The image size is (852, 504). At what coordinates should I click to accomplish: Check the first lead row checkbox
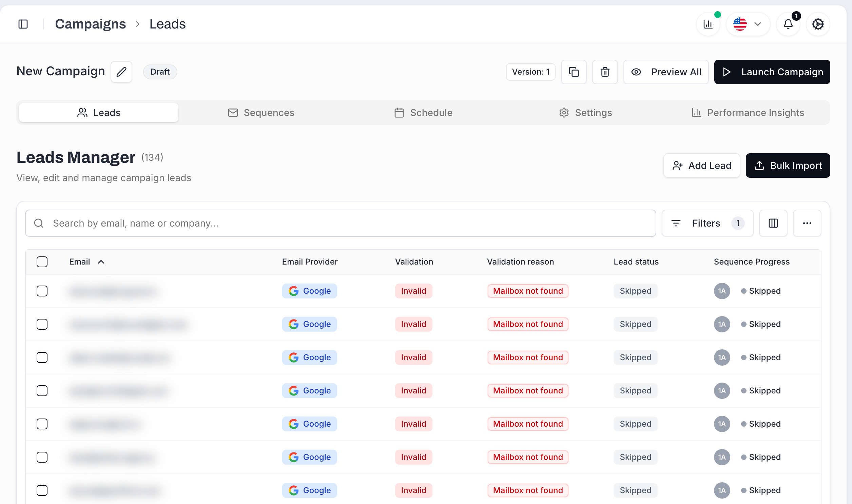[42, 291]
